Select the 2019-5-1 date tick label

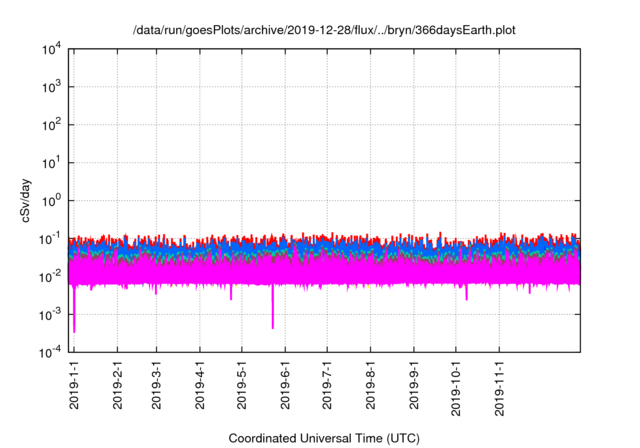[241, 387]
